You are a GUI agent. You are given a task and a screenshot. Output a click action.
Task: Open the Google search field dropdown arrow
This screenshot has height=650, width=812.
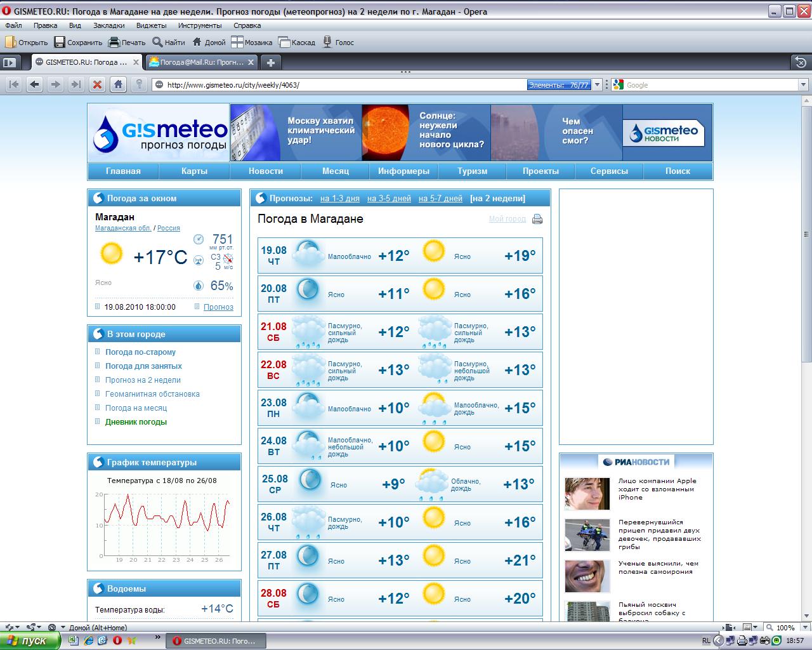coord(804,85)
